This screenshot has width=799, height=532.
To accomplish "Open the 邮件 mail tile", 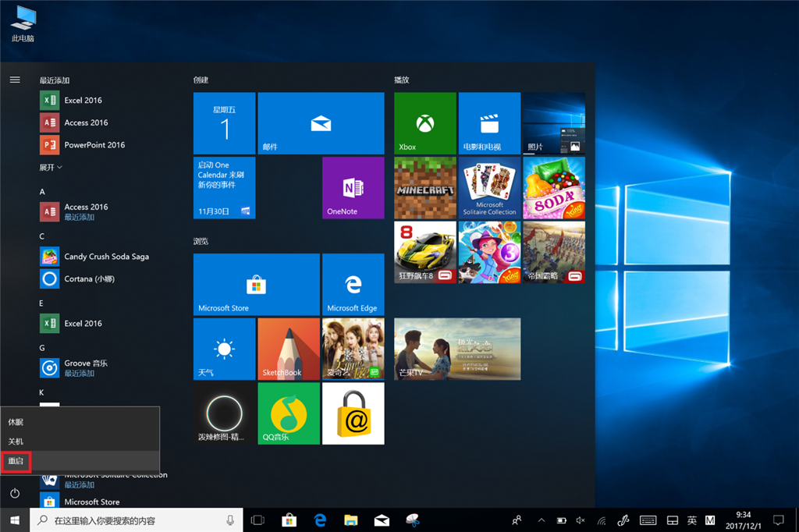I will (321, 123).
